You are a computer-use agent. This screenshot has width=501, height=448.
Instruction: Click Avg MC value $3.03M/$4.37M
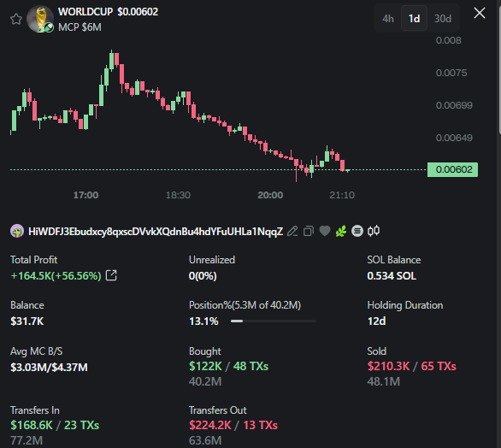pos(49,367)
